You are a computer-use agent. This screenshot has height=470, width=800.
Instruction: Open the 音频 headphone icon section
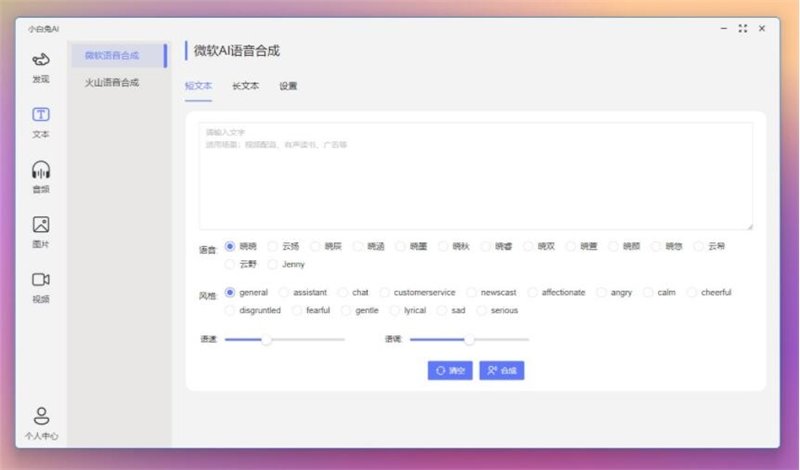(x=41, y=169)
